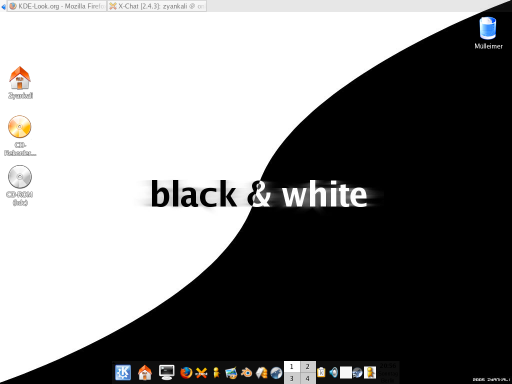Open the Klipper clipboard tray icon

click(321, 372)
